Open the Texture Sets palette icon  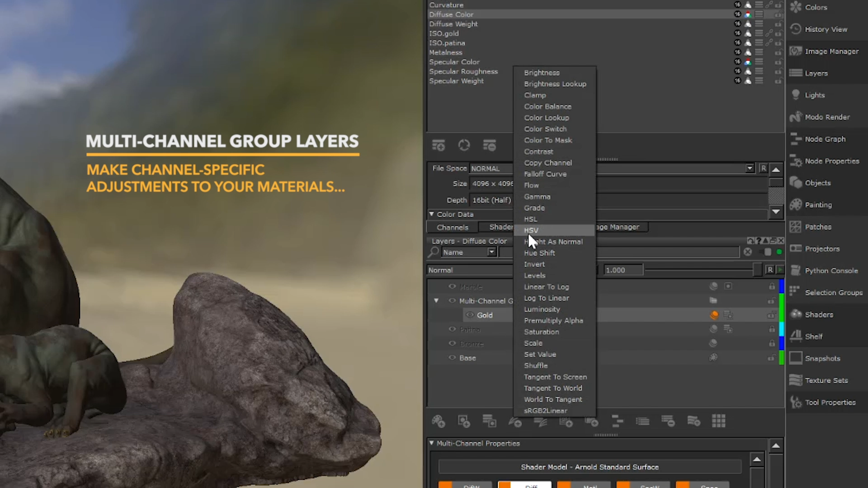pyautogui.click(x=796, y=380)
